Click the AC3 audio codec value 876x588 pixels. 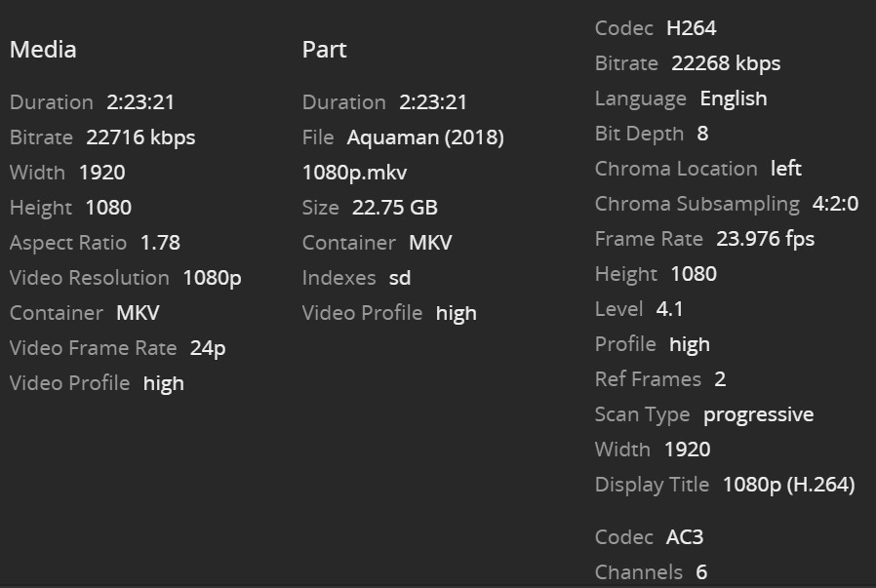685,537
